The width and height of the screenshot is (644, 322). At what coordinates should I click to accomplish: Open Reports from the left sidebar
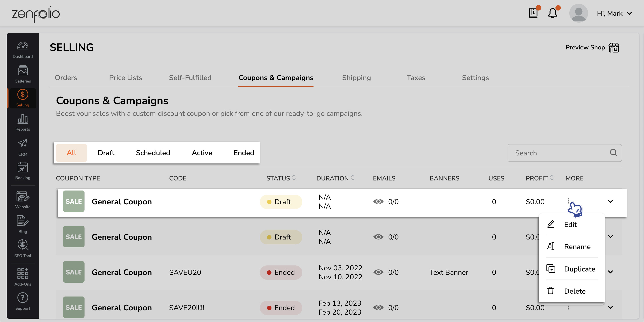[x=23, y=123]
